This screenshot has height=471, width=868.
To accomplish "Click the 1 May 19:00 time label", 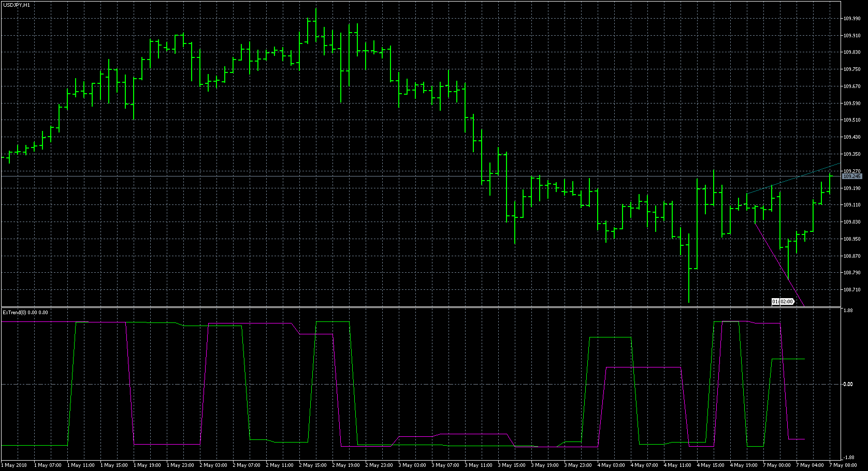I will pos(147,465).
